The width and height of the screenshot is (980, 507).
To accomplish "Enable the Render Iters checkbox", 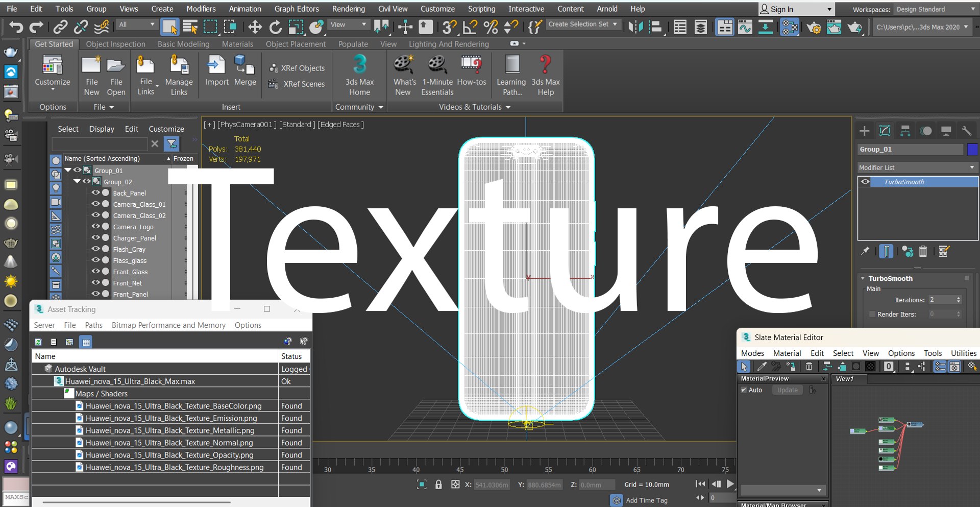I will tap(872, 314).
